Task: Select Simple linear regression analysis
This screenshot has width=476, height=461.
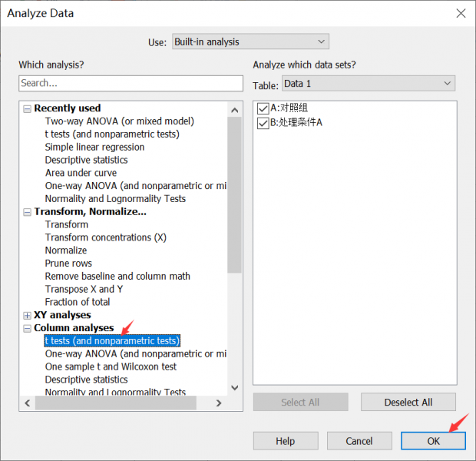Action: point(94,147)
